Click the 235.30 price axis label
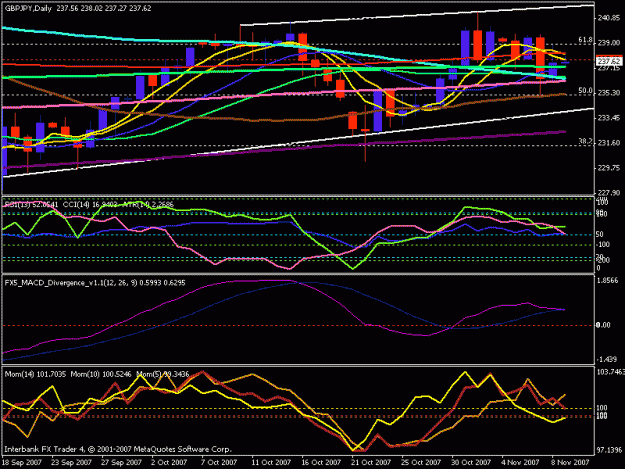This screenshot has width=625, height=469. click(x=609, y=93)
